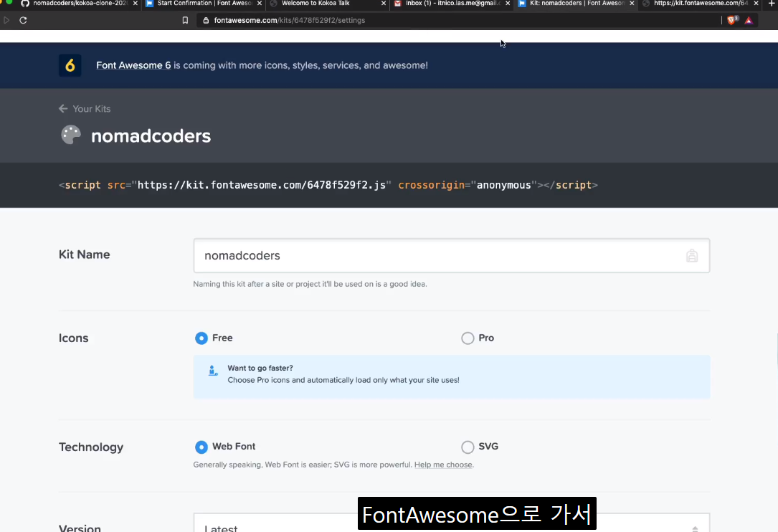Screen dimensions: 778x532
Task: Click the nomadcoders kit heading
Action: pos(151,136)
